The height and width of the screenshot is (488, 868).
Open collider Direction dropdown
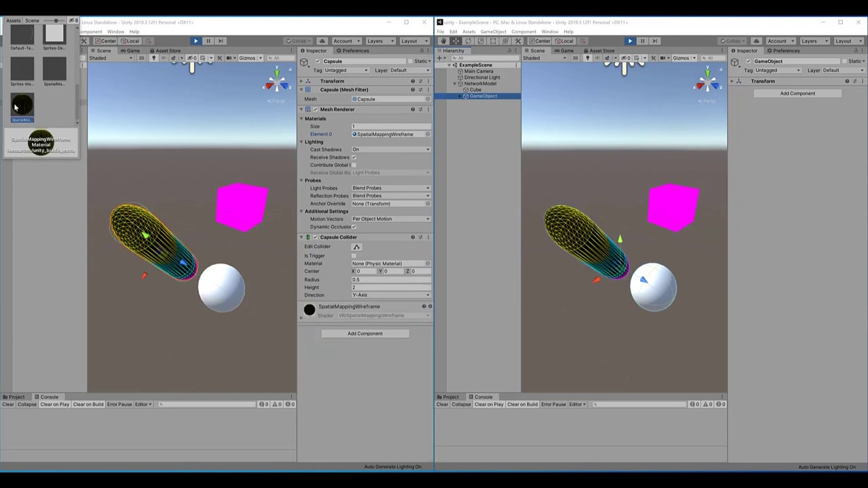click(391, 295)
